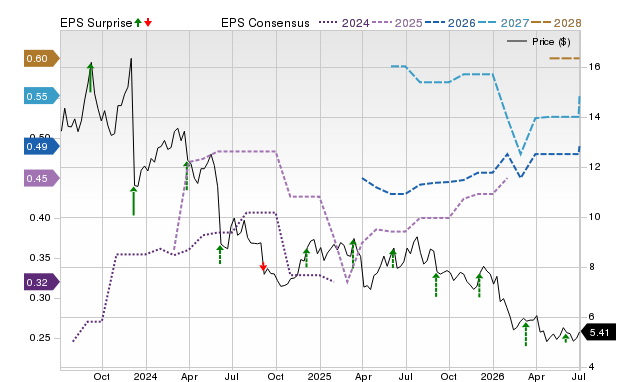640x382 pixels.
Task: Click the purple 0.45 value tag
Action: click(41, 178)
